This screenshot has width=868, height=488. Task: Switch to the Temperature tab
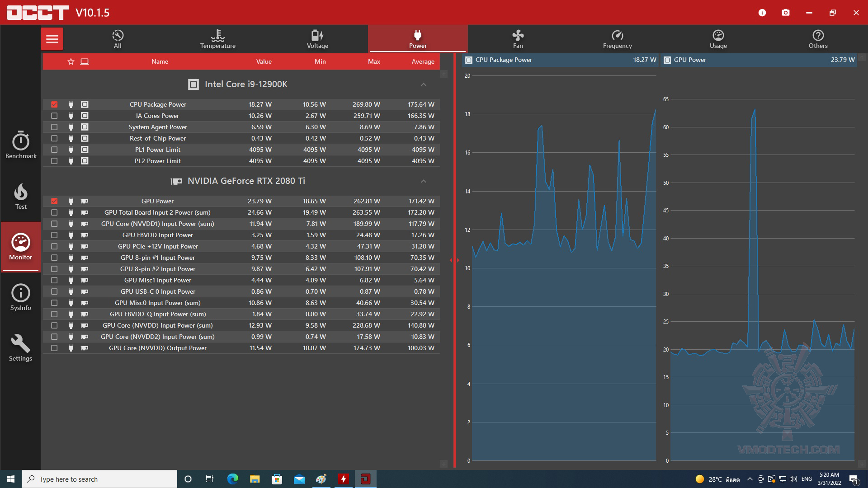coord(217,39)
